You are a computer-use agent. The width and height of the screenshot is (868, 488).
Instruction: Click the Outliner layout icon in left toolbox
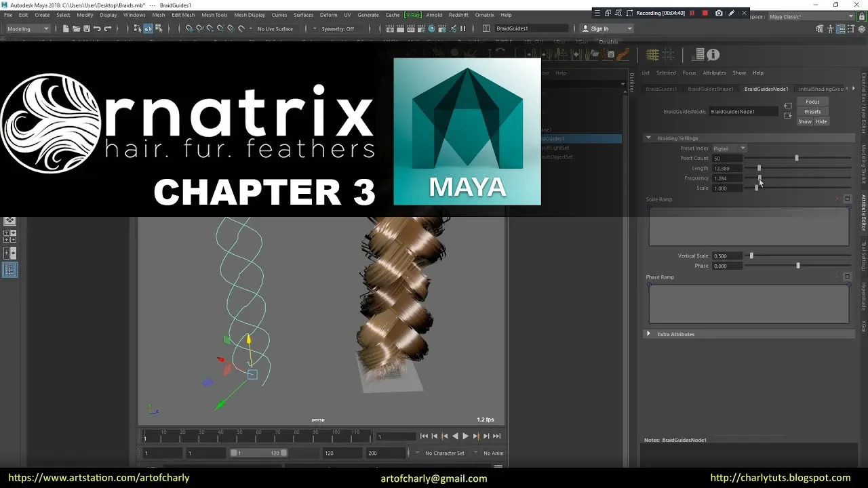click(9, 270)
